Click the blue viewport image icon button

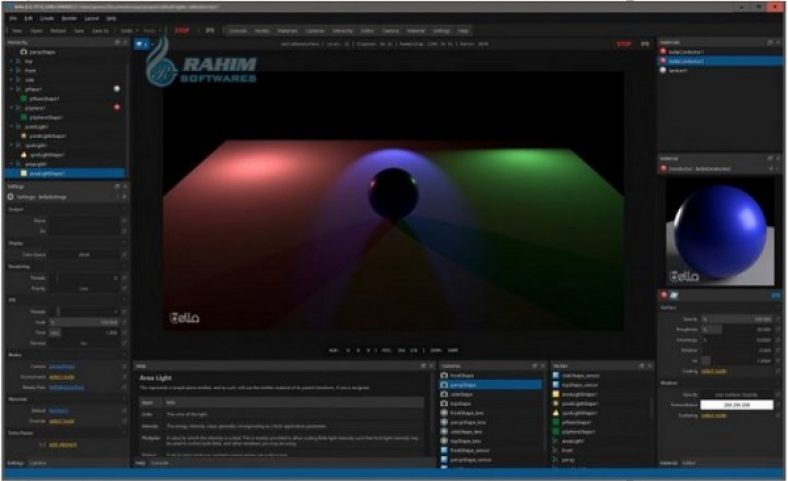coord(140,44)
